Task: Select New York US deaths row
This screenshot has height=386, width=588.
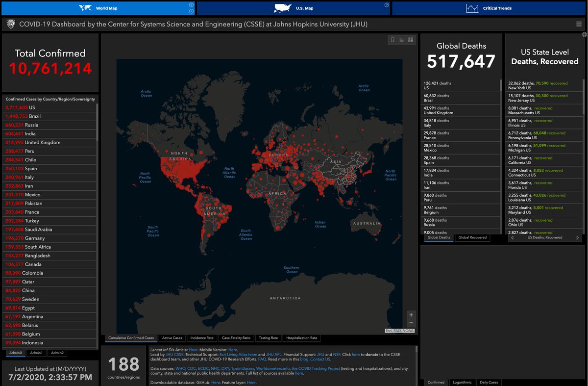Action: pyautogui.click(x=544, y=86)
